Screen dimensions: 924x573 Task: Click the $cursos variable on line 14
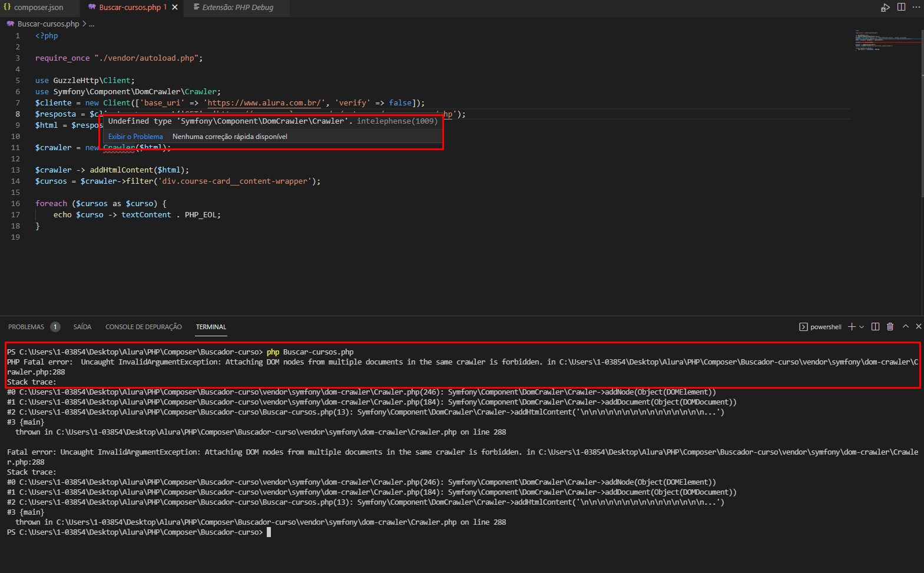[x=51, y=181]
